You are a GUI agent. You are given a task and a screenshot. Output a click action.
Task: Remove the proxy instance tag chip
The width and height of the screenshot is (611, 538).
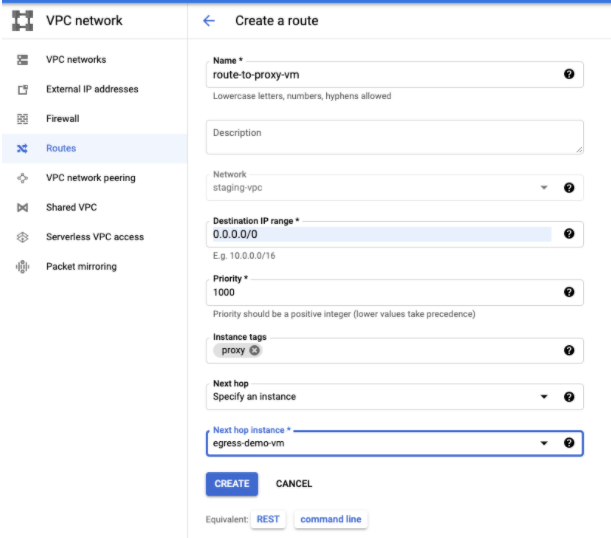pyautogui.click(x=254, y=351)
